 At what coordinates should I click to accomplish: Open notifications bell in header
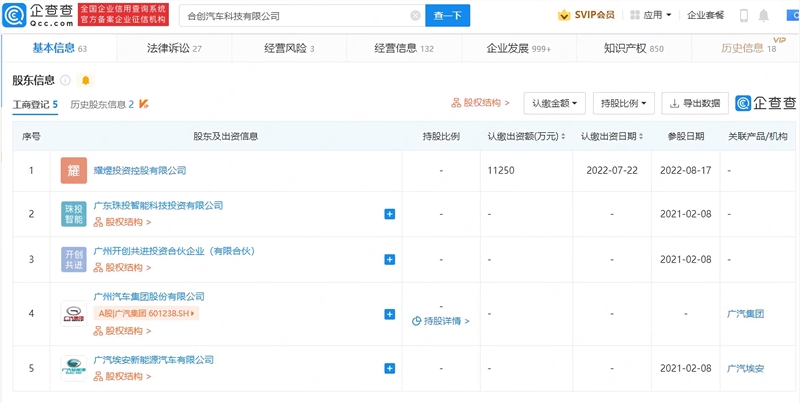point(763,15)
